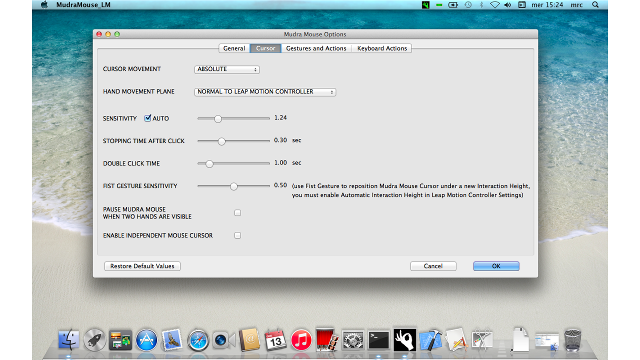
Task: Enable Pause Mudra Mouse two hands checkbox
Action: tap(238, 213)
